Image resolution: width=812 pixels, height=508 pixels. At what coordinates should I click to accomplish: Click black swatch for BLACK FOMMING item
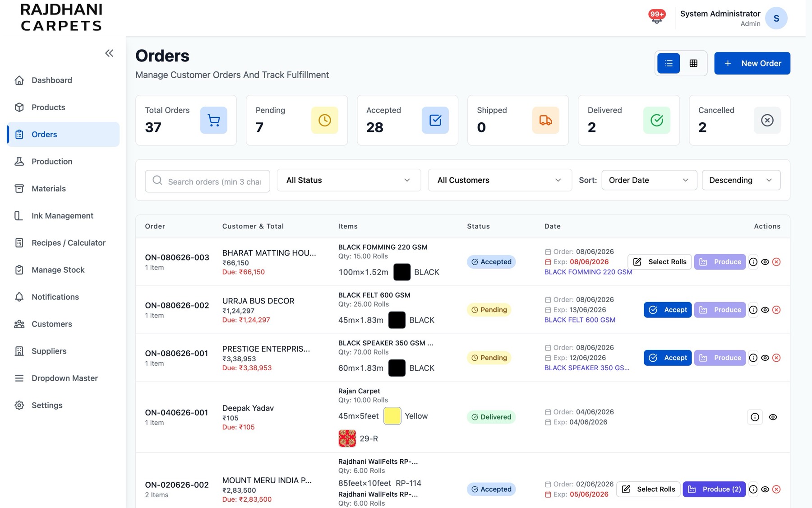402,272
